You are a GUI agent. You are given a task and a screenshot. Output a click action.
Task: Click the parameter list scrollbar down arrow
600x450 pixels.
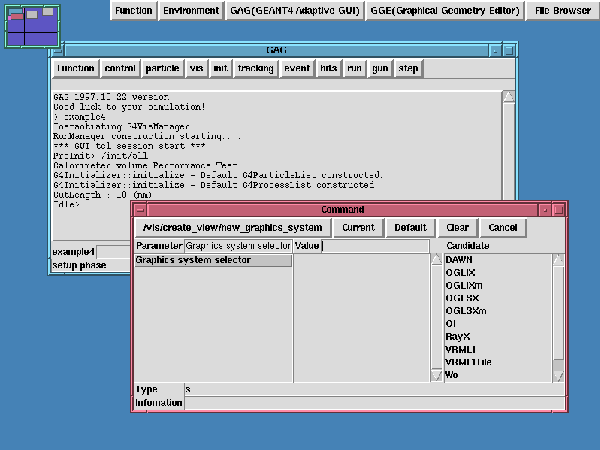click(x=436, y=375)
